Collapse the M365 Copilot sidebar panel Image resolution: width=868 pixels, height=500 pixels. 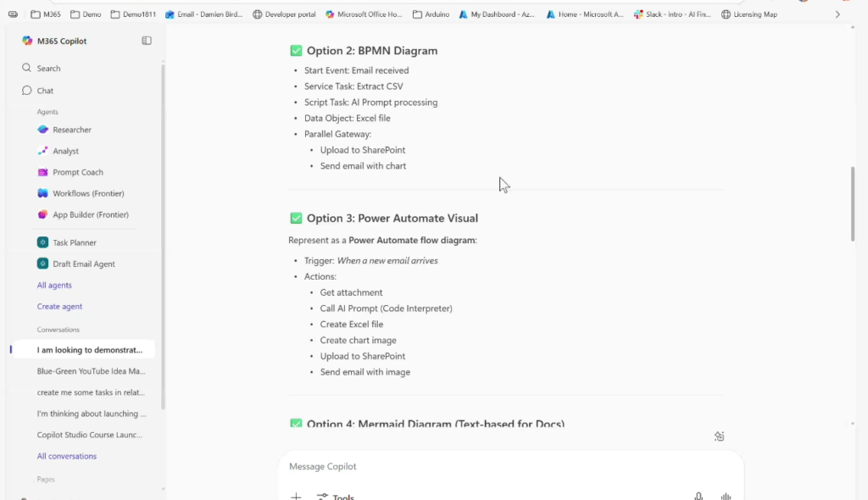click(147, 41)
